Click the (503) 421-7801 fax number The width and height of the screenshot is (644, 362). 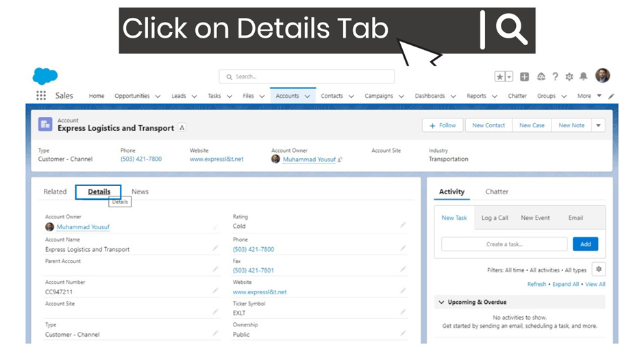(x=253, y=270)
